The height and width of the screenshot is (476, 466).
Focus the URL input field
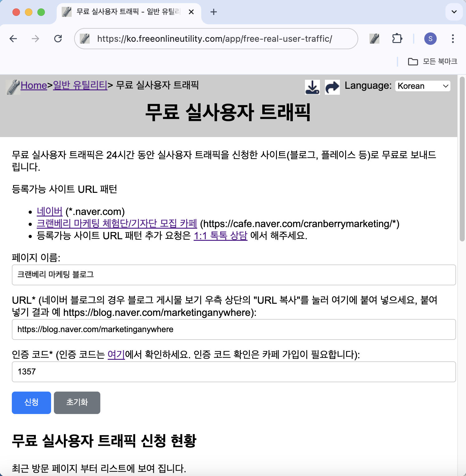234,329
